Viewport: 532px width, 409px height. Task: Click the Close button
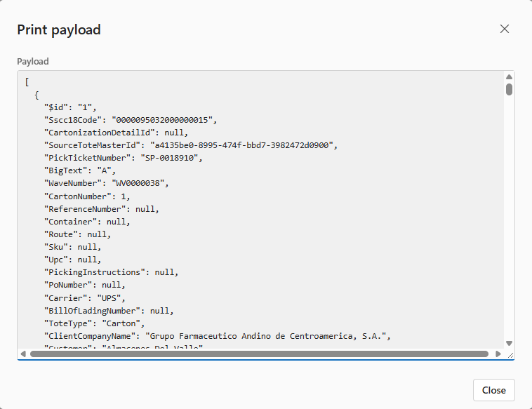coord(494,390)
